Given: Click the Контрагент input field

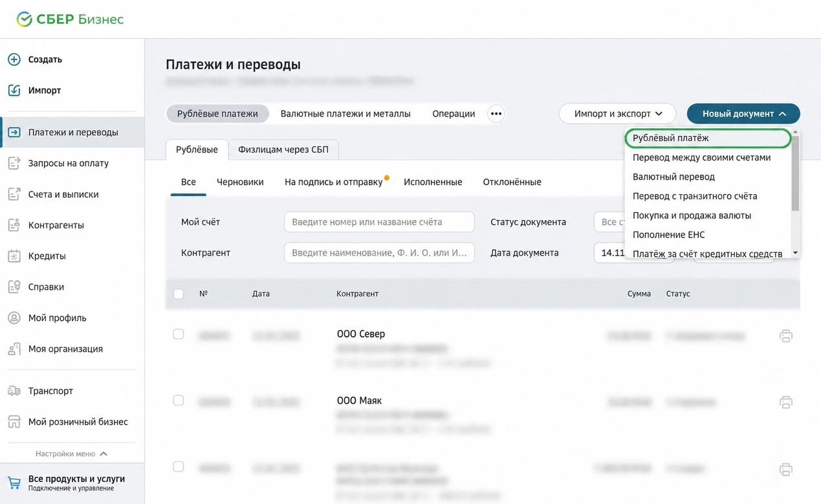Looking at the screenshot, I should tap(379, 253).
